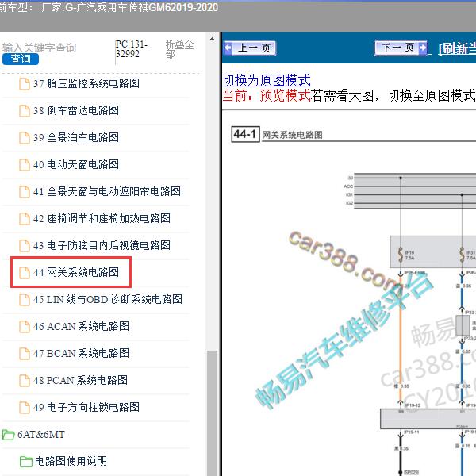
Task: Open 45 LIN 线与OBD 诊断系统电路图
Action: pyautogui.click(x=108, y=299)
